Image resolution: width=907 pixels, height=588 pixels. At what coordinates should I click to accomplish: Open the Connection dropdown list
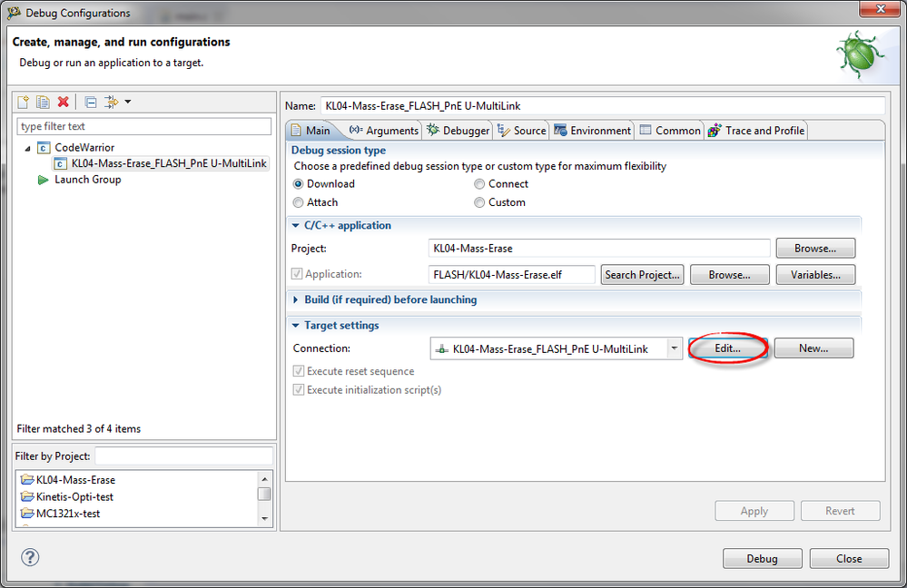(675, 348)
